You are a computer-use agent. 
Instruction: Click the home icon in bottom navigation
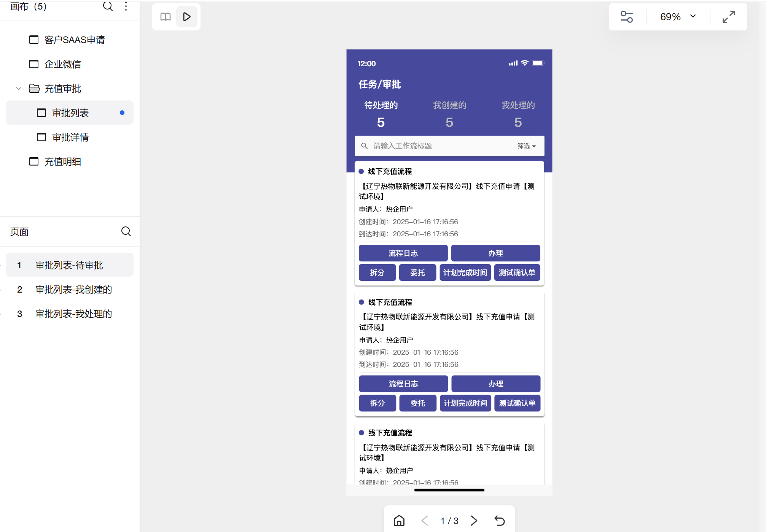(399, 520)
